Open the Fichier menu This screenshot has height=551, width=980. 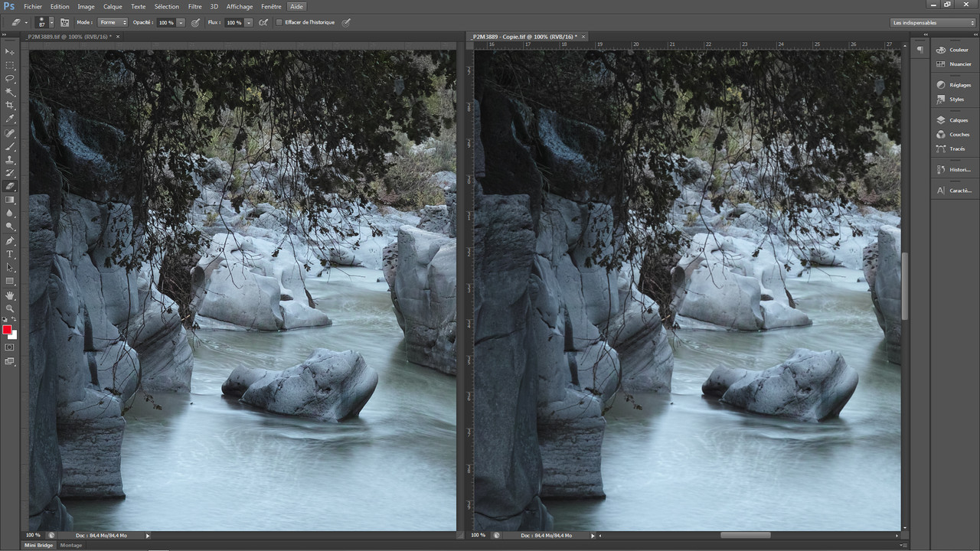pyautogui.click(x=33, y=6)
